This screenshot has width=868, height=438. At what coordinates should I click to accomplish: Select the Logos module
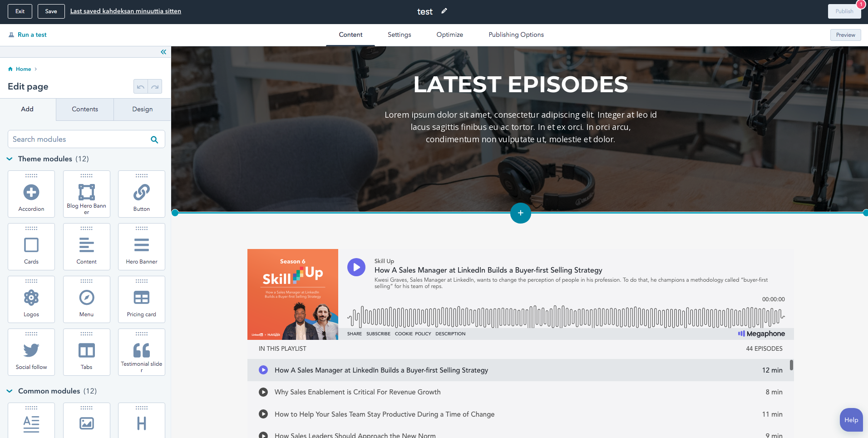coord(31,299)
